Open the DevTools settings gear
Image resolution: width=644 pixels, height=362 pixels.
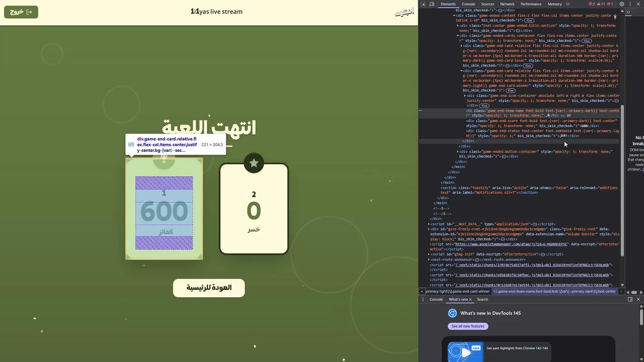[622, 4]
